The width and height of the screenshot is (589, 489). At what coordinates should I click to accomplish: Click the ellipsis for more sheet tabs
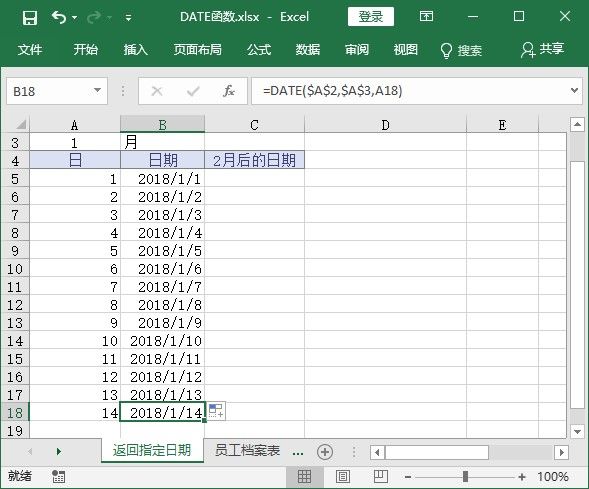tap(298, 453)
